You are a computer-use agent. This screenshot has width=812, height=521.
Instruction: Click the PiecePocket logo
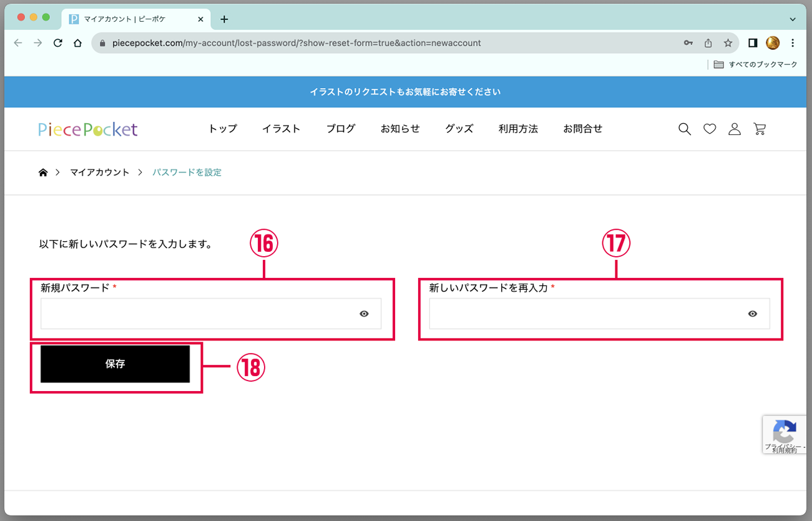pos(88,129)
